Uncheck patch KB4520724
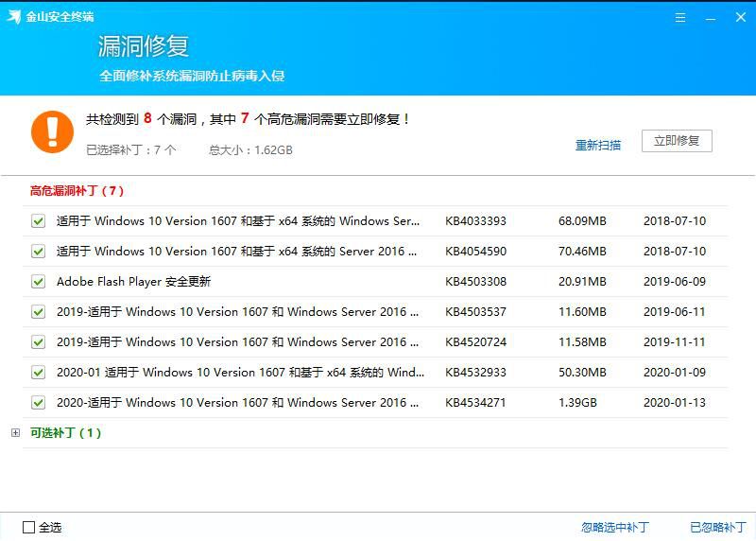The image size is (756, 541). pyautogui.click(x=38, y=342)
